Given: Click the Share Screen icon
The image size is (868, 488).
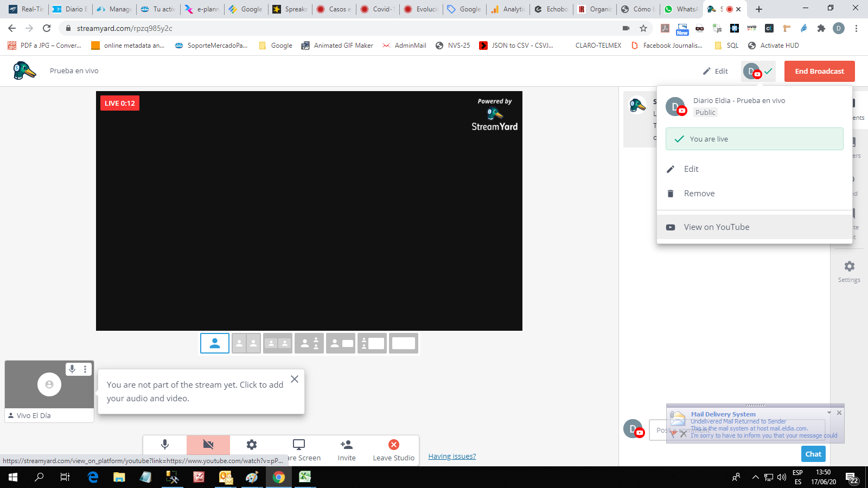Looking at the screenshot, I should click(x=298, y=444).
